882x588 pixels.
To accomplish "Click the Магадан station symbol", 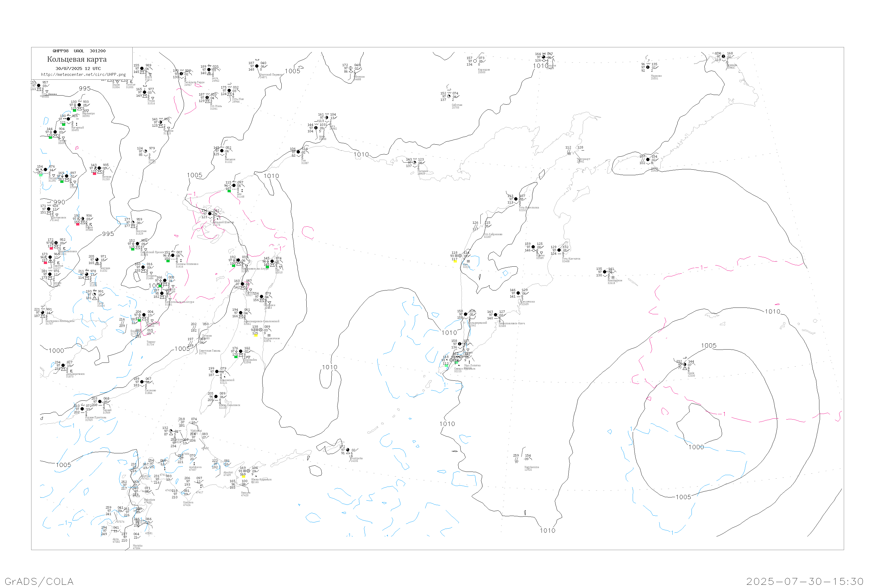I will pyautogui.click(x=415, y=162).
